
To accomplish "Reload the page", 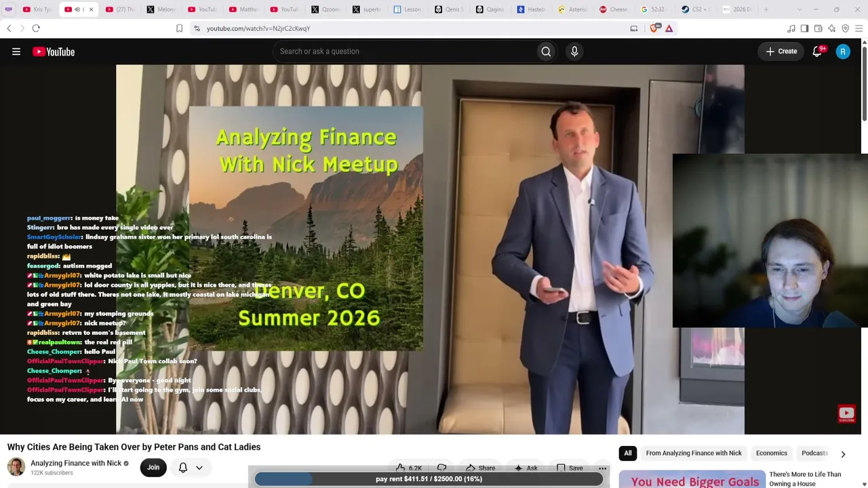I will tap(36, 28).
